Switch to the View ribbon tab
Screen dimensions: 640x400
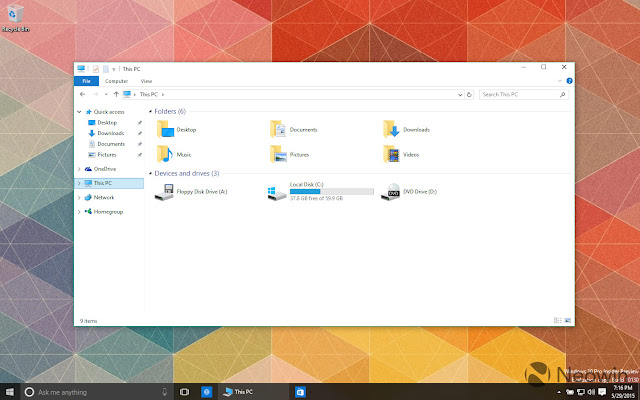click(x=146, y=81)
